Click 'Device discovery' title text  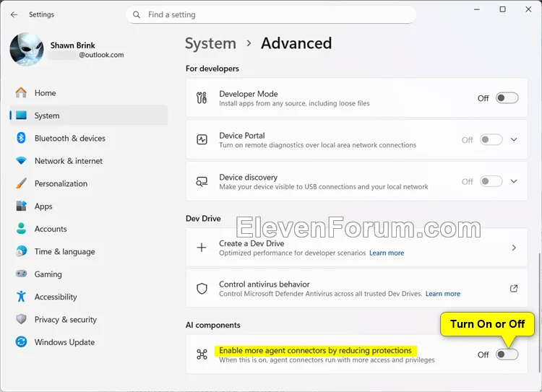pos(248,177)
